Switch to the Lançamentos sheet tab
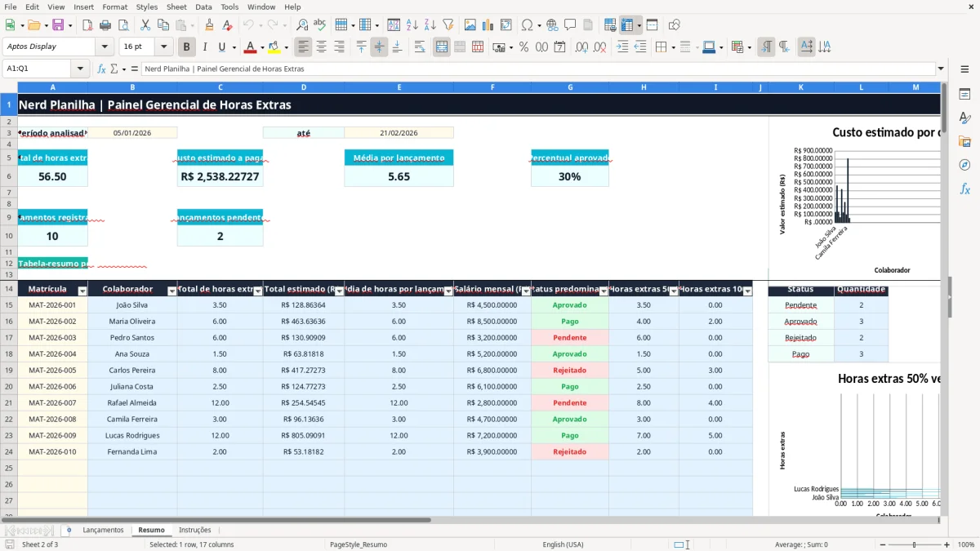The image size is (980, 551). coord(103,530)
